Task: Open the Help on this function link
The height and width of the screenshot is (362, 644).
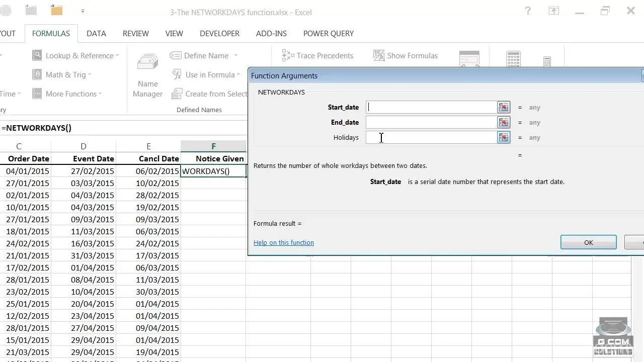Action: click(x=284, y=243)
